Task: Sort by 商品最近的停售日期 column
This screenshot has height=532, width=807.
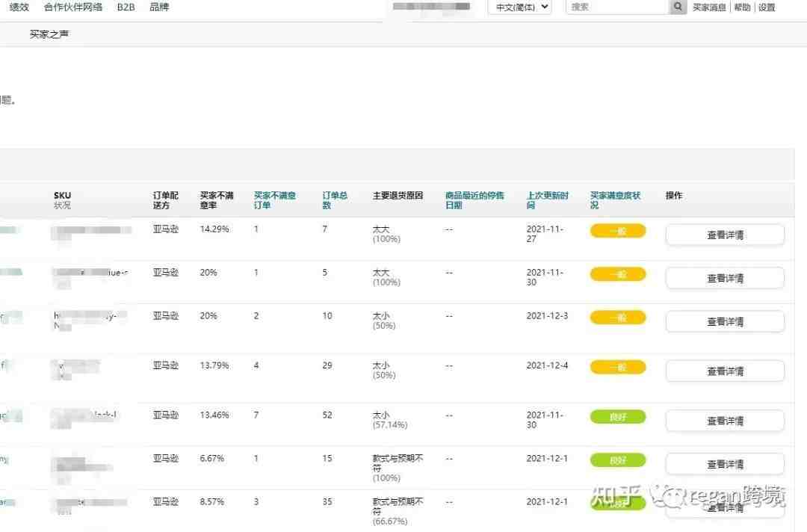Action: 474,200
